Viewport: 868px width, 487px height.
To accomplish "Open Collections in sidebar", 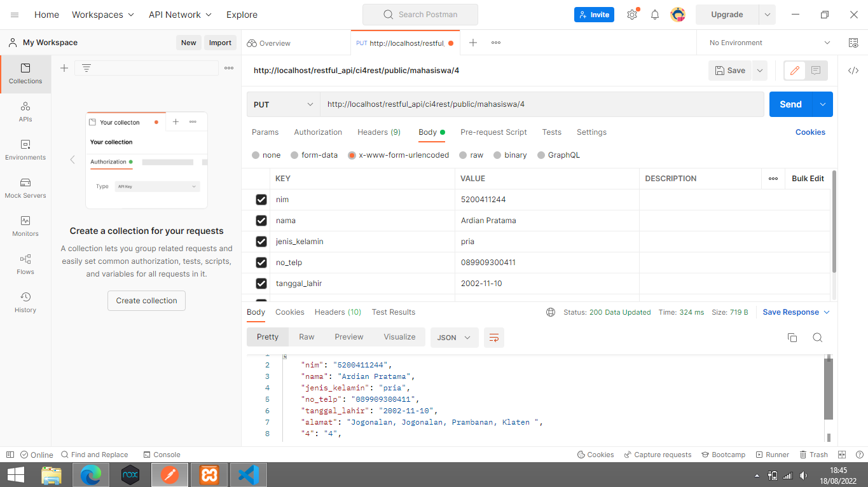I will click(x=25, y=74).
